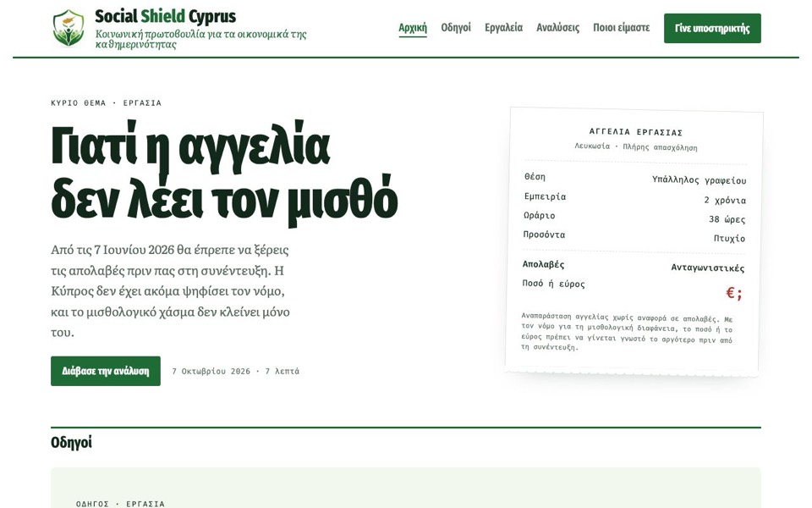Screen dimensions: 812x508
Task: Click the Προσόντα row label
Action: [x=544, y=235]
